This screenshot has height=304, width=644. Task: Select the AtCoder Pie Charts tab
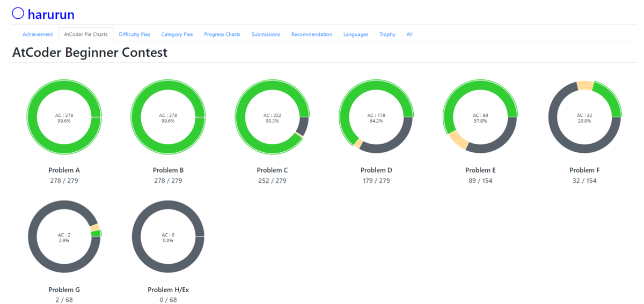pyautogui.click(x=86, y=34)
